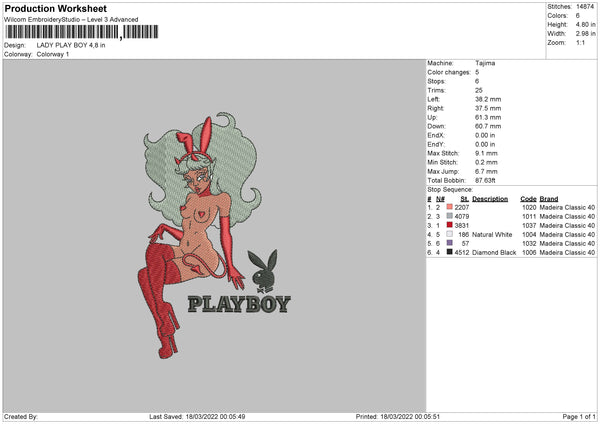Click the Total Bobbin value '87.63ft'
600x424 pixels.
(486, 180)
